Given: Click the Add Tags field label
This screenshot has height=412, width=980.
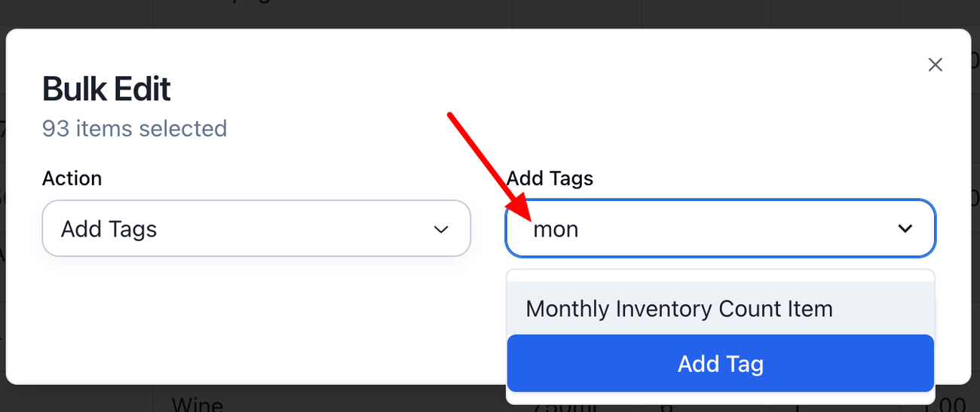Looking at the screenshot, I should pos(550,179).
